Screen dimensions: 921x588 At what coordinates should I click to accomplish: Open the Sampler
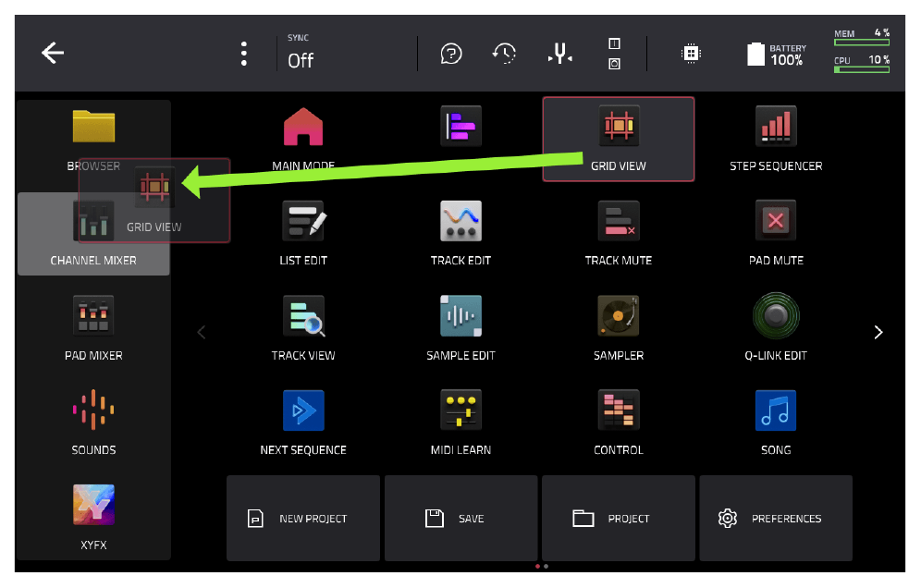618,328
